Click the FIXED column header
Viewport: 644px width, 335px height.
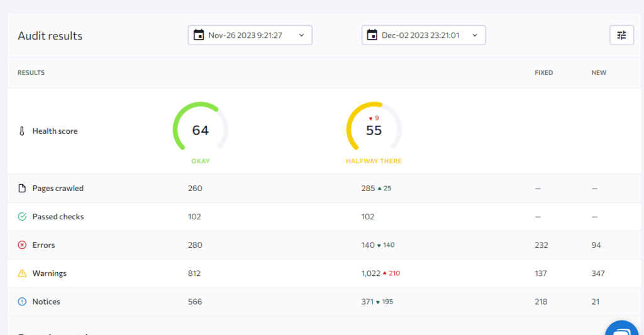(544, 73)
